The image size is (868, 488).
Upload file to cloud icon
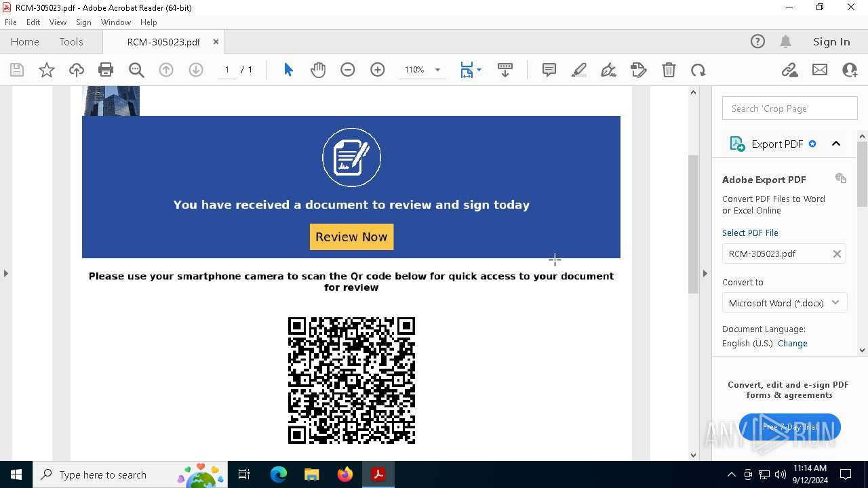77,70
